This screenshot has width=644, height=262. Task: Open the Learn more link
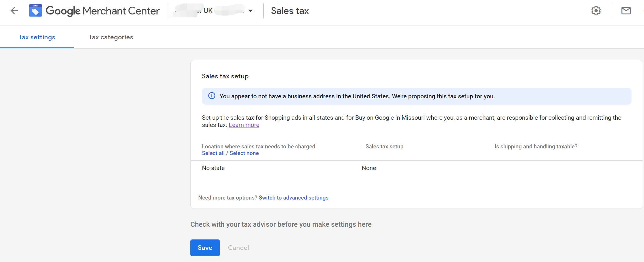point(244,125)
